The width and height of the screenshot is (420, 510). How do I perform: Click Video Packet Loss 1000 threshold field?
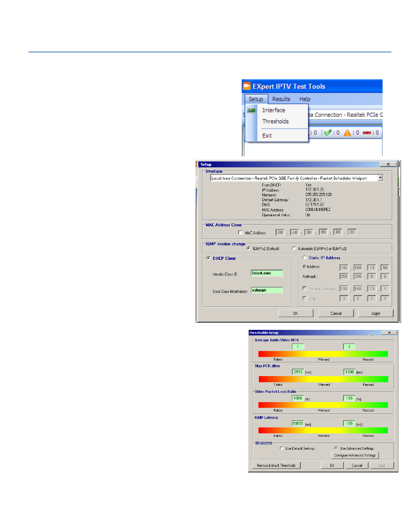[298, 398]
